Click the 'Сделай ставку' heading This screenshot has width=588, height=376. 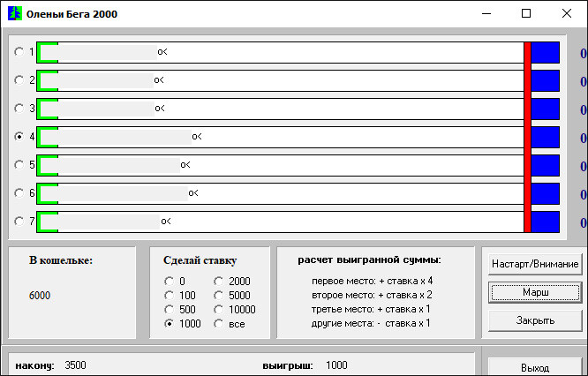[200, 260]
